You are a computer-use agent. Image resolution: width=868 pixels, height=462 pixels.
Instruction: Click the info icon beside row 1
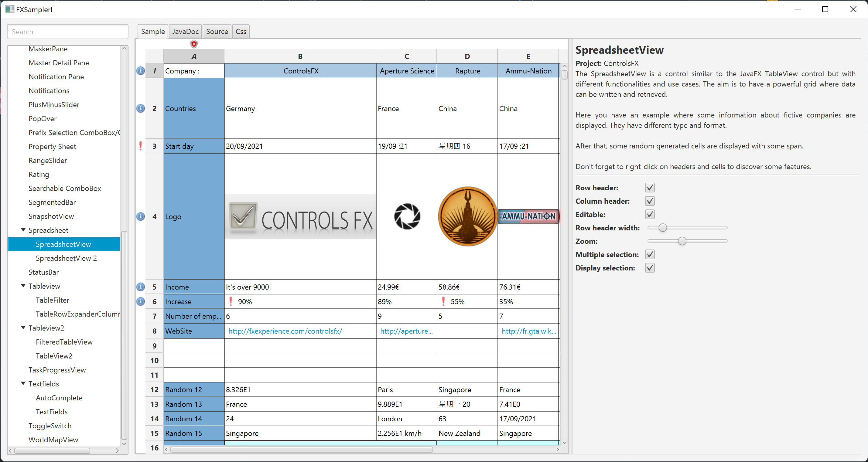point(141,71)
